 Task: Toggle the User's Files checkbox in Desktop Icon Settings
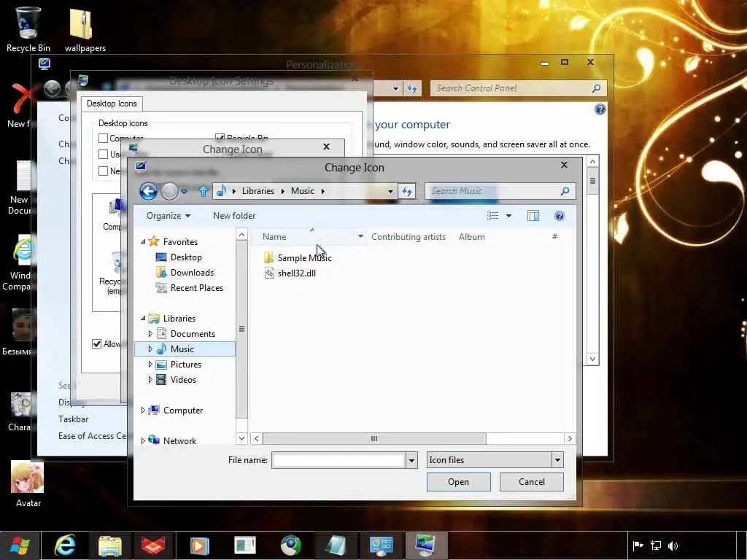[x=103, y=155]
